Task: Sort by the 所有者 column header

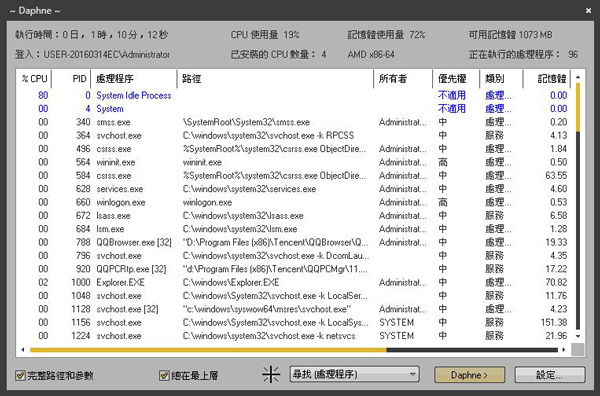Action: [403, 79]
